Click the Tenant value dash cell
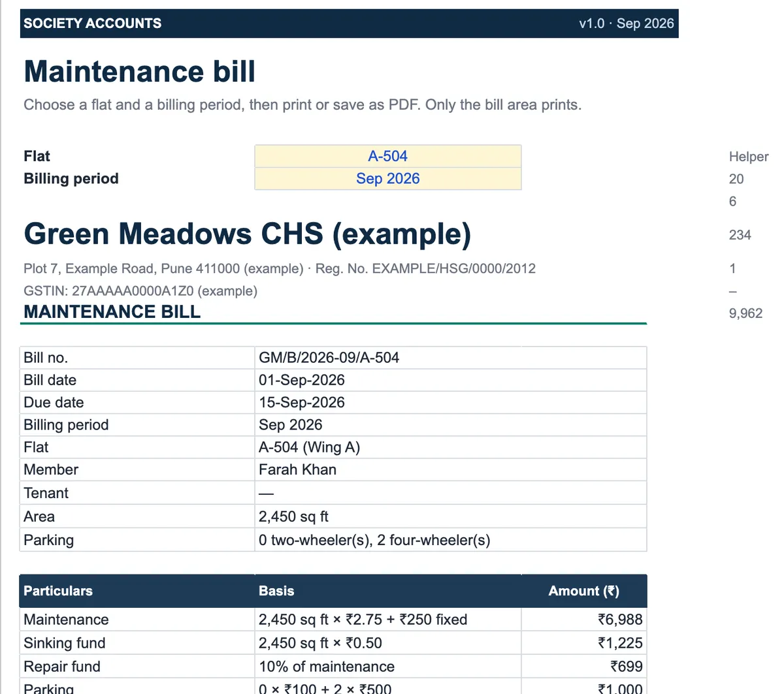 [451, 493]
